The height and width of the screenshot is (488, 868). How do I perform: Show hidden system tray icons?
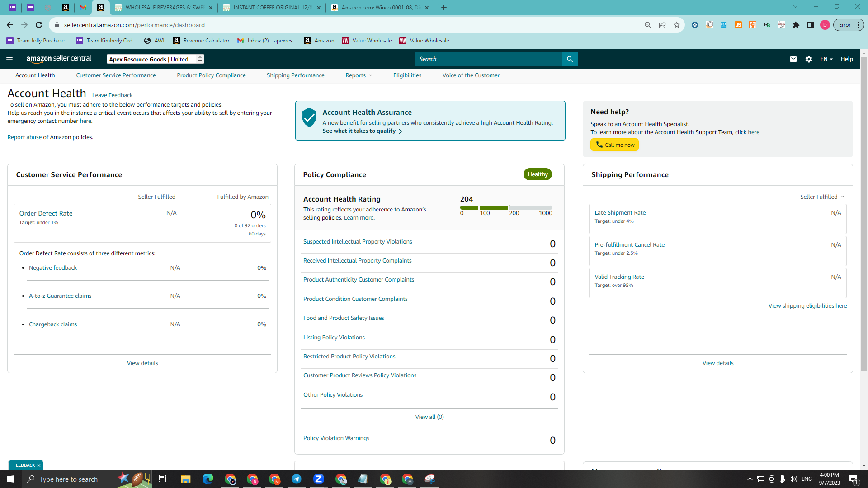pyautogui.click(x=750, y=479)
